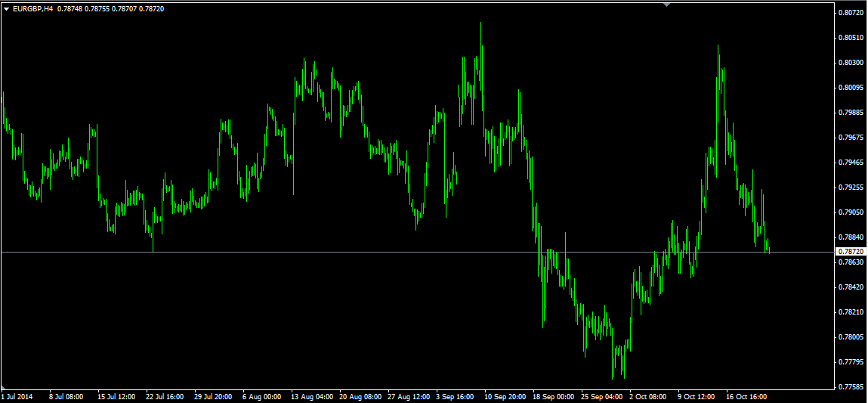The height and width of the screenshot is (403, 868).
Task: Click the 29 Jul 20:00 time axis label
Action: 214,397
